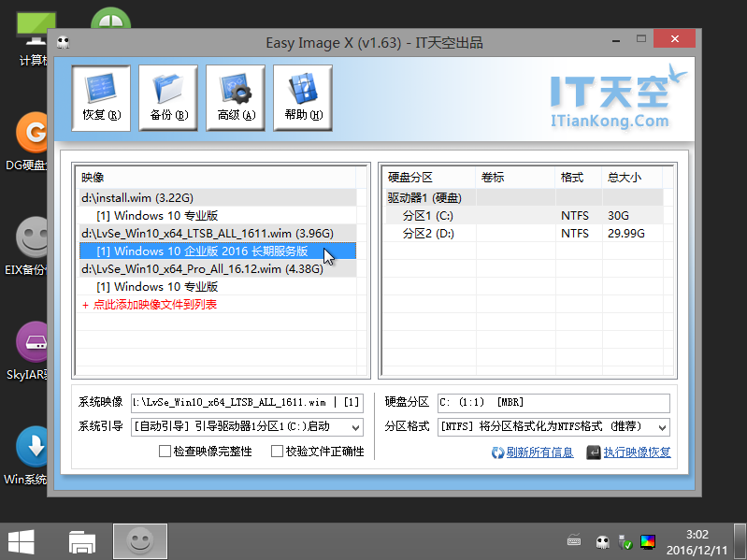Open the Windows Start button
747x560 pixels.
coord(21,542)
